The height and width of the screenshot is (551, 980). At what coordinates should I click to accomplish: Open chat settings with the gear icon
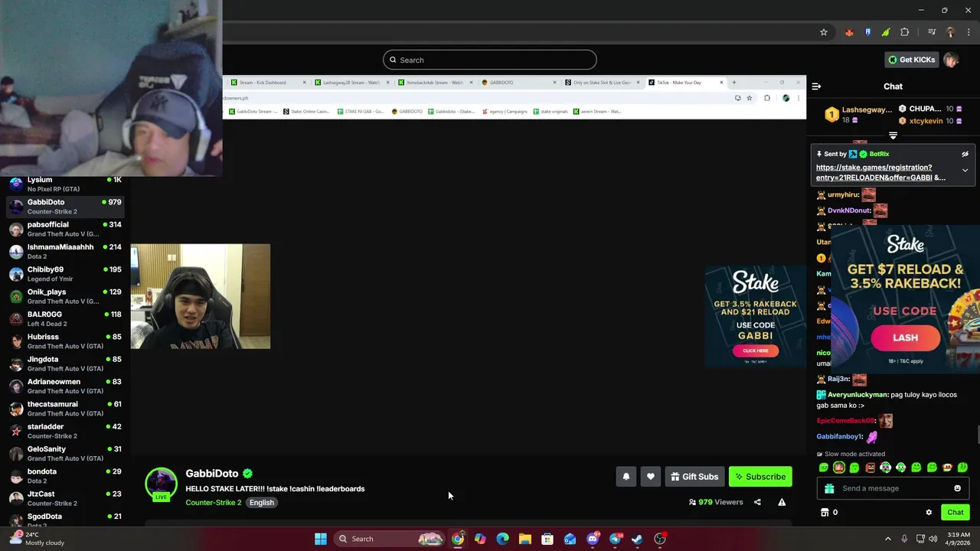[929, 512]
